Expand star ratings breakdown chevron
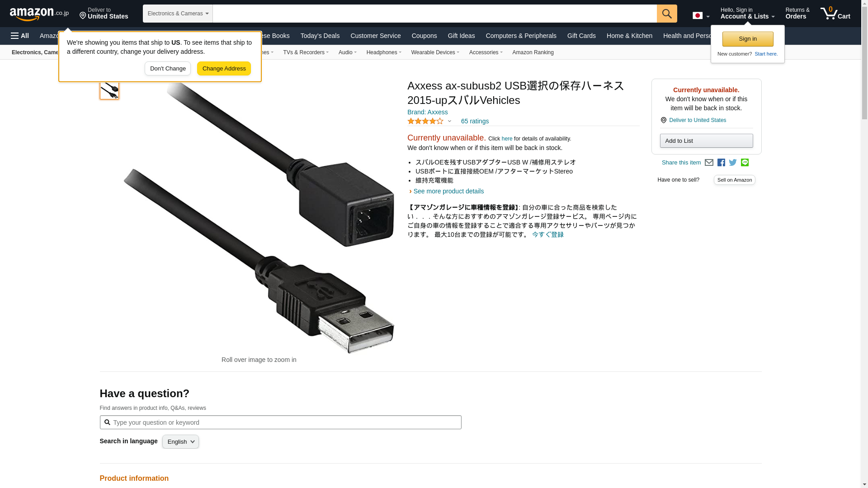The image size is (868, 488). point(449,121)
